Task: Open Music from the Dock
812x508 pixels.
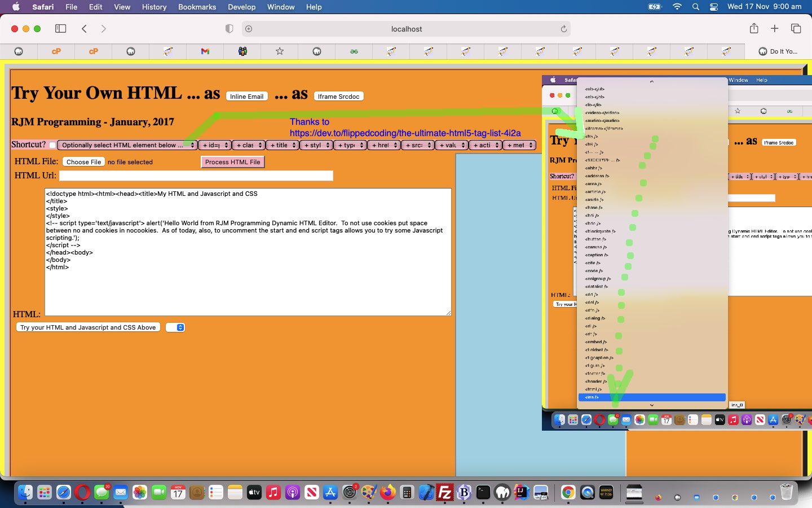Action: 273,493
